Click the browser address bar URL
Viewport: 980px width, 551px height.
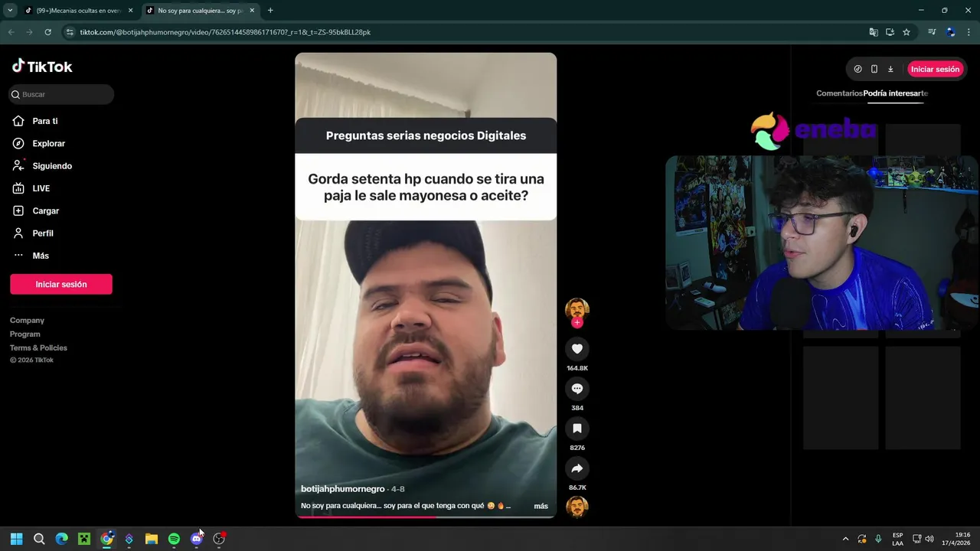225,32
